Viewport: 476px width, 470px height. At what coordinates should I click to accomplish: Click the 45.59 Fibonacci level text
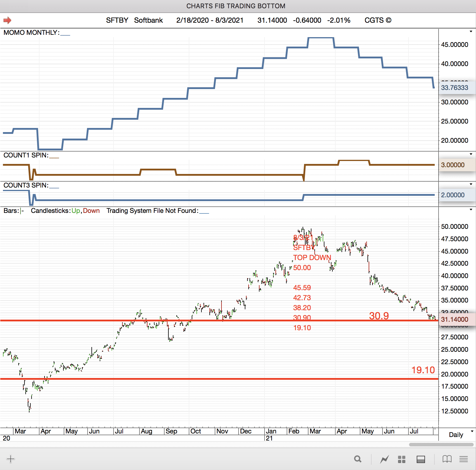[x=302, y=287]
